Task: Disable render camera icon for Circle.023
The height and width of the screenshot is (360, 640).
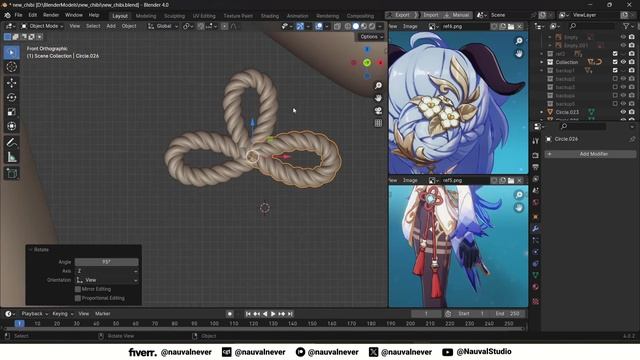Action: pyautogui.click(x=632, y=112)
